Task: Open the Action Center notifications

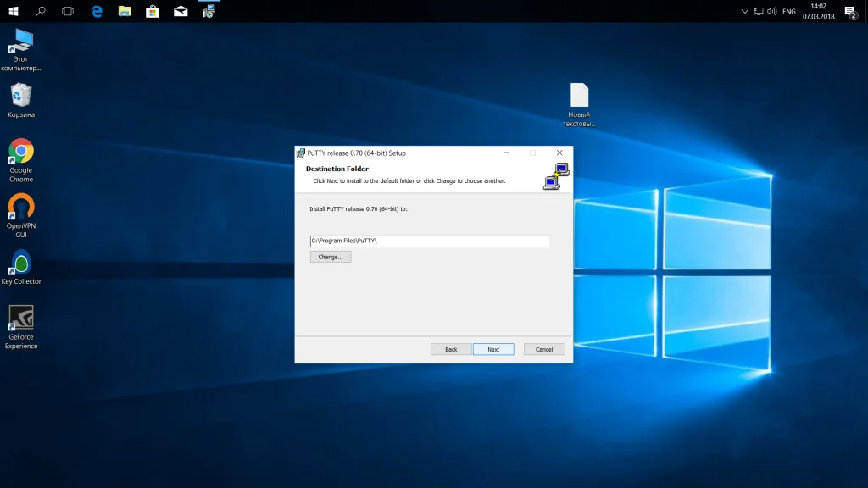Action: (x=850, y=12)
